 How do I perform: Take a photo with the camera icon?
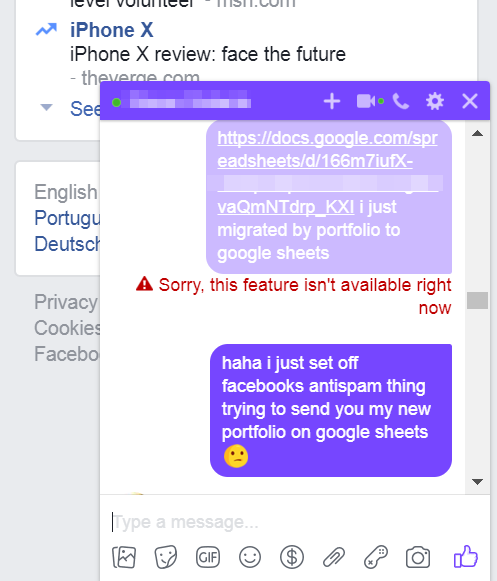pyautogui.click(x=418, y=557)
